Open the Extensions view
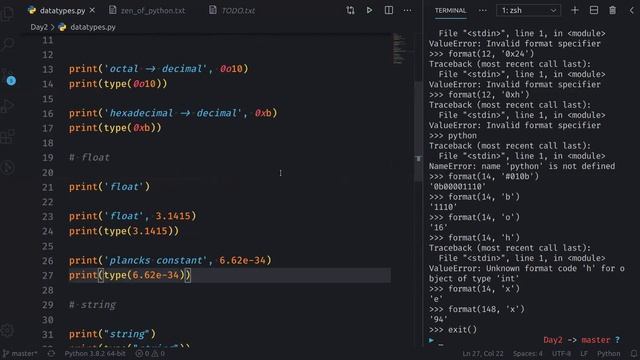Image resolution: width=640 pixels, height=360 pixels. click(8, 137)
